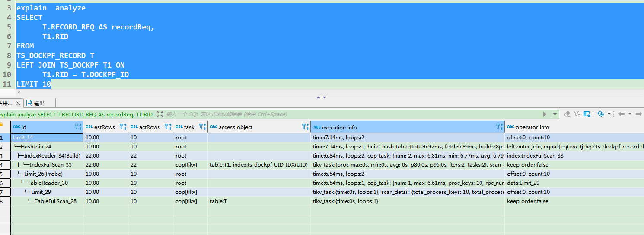Click the operator info column header
The height and width of the screenshot is (235, 644).
click(532, 127)
